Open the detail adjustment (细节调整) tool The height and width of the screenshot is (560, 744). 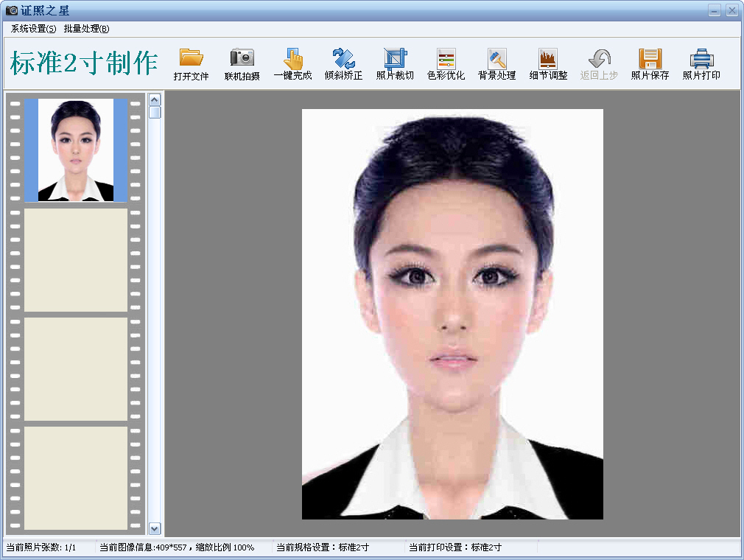pos(547,59)
